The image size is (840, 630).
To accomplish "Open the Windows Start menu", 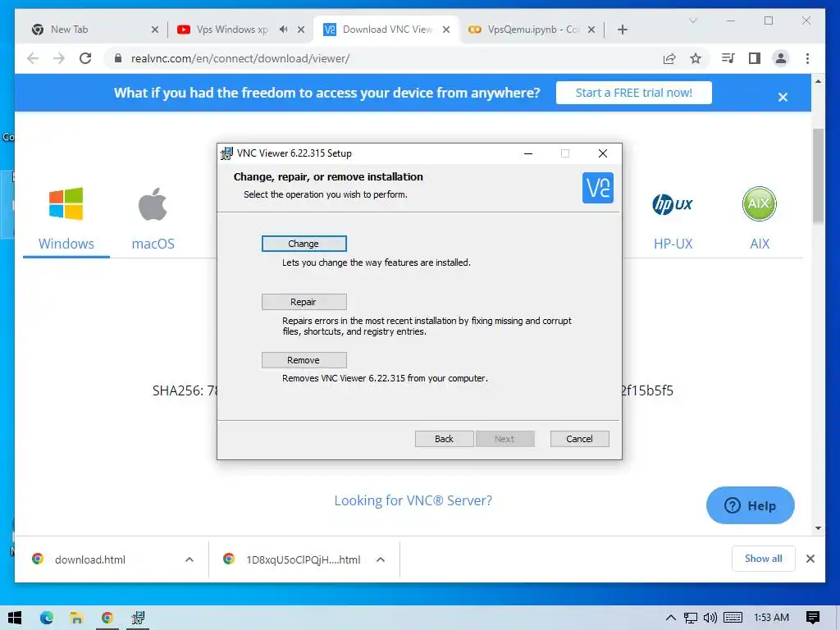I will (x=15, y=618).
